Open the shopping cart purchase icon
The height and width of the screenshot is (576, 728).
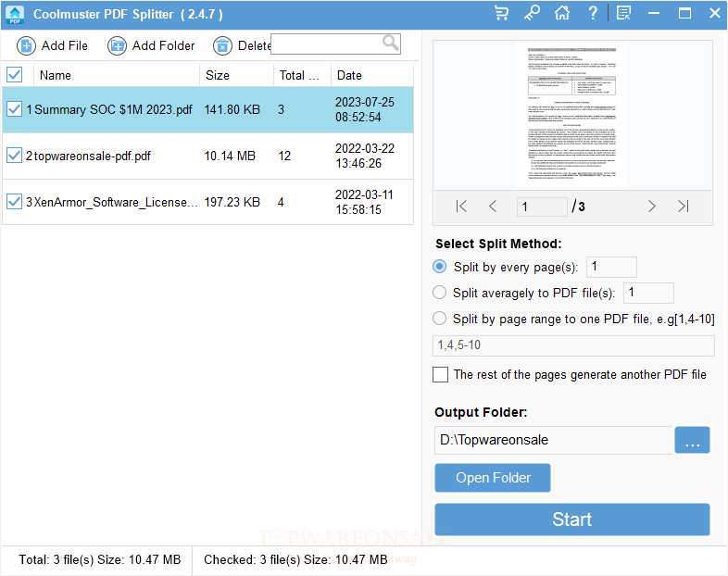[x=501, y=13]
